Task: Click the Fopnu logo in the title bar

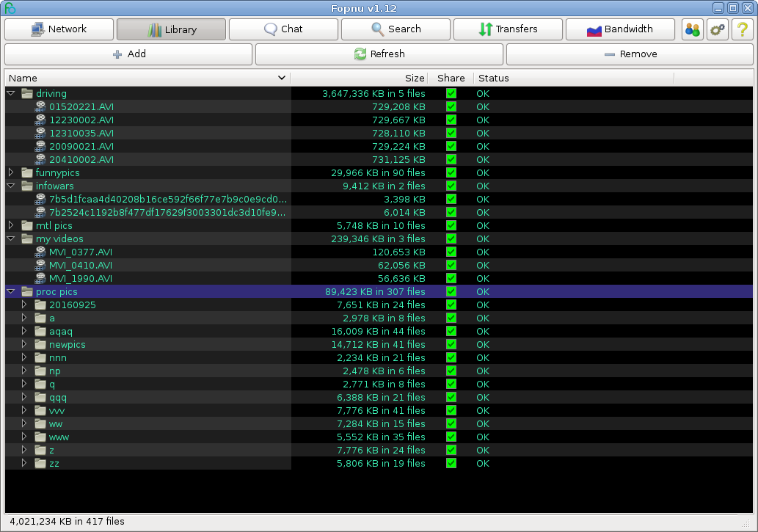Action: pyautogui.click(x=10, y=8)
